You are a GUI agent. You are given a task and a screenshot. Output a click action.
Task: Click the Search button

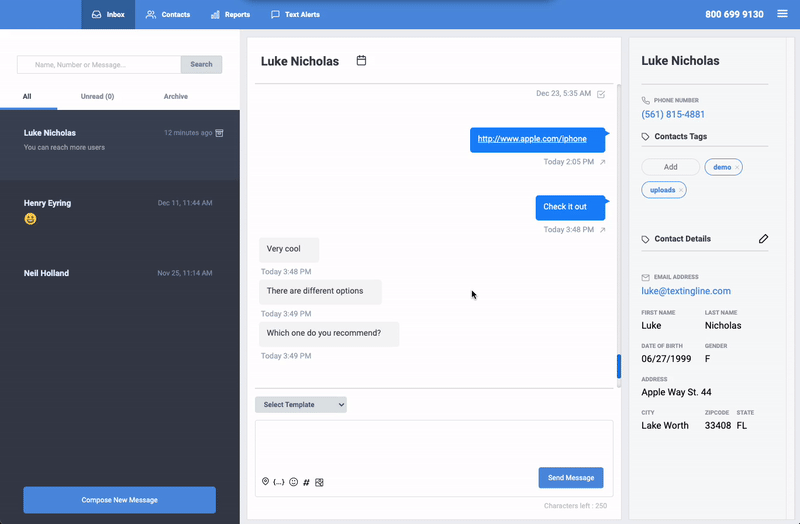[202, 64]
